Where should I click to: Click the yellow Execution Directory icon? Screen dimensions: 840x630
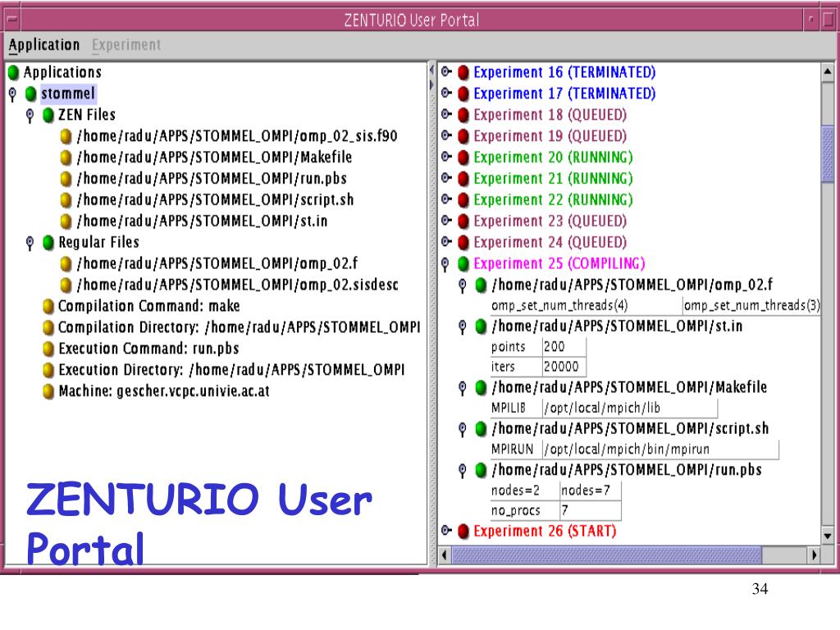click(48, 370)
